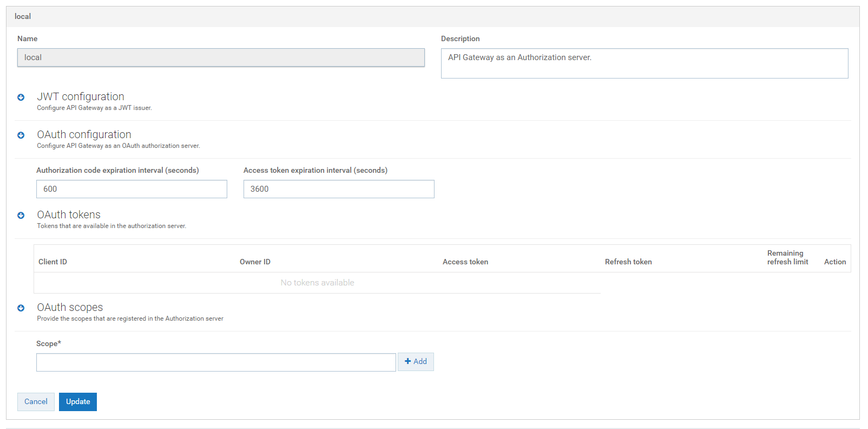Viewport: 868px width, 429px height.
Task: Click the OAuth scopes heading text
Action: tap(70, 308)
